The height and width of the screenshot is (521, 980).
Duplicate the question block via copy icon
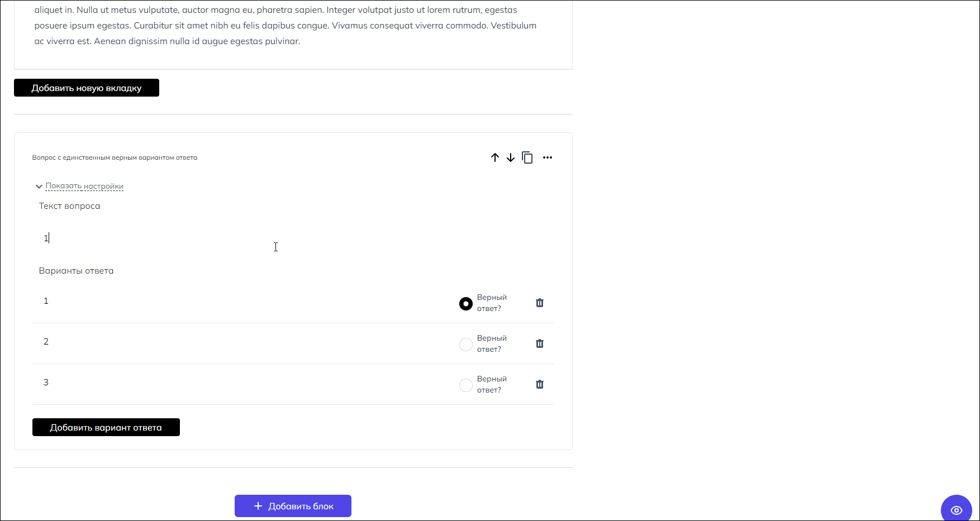point(527,157)
